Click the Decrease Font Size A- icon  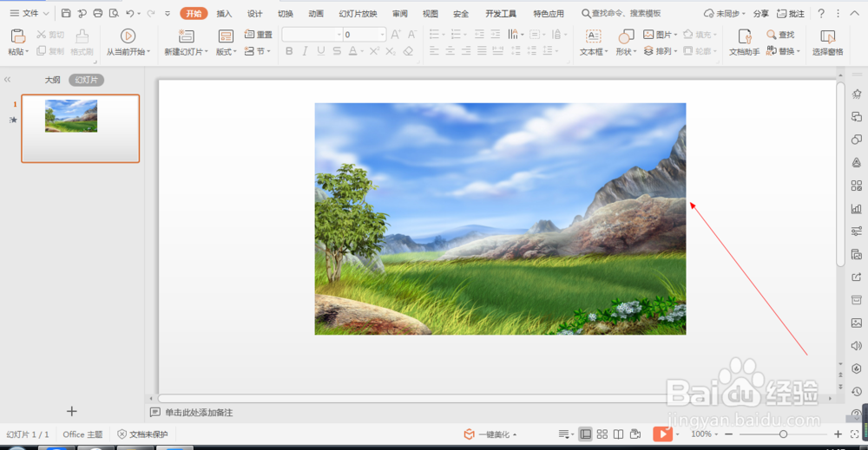pyautogui.click(x=411, y=35)
